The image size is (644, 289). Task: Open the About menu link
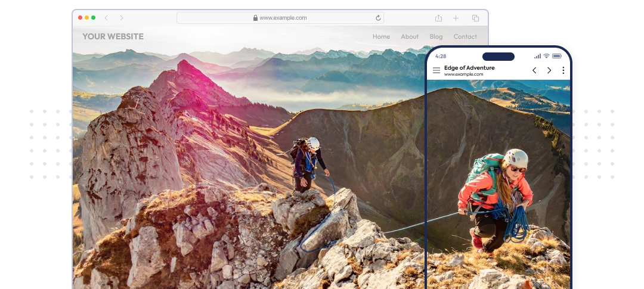pos(410,36)
